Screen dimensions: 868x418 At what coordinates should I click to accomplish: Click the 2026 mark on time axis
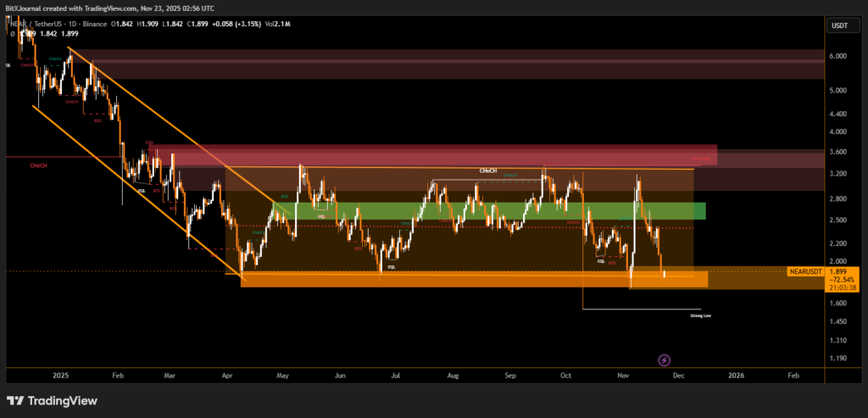coord(737,374)
